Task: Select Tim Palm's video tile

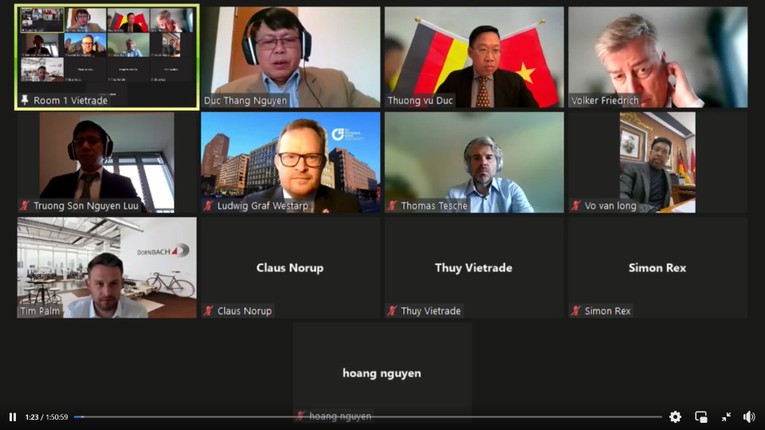Action: (x=107, y=267)
